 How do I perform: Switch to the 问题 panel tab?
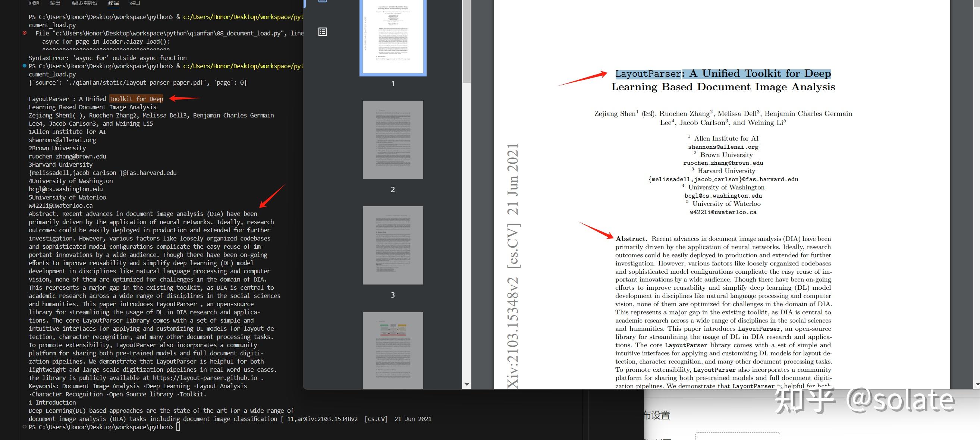click(x=34, y=3)
